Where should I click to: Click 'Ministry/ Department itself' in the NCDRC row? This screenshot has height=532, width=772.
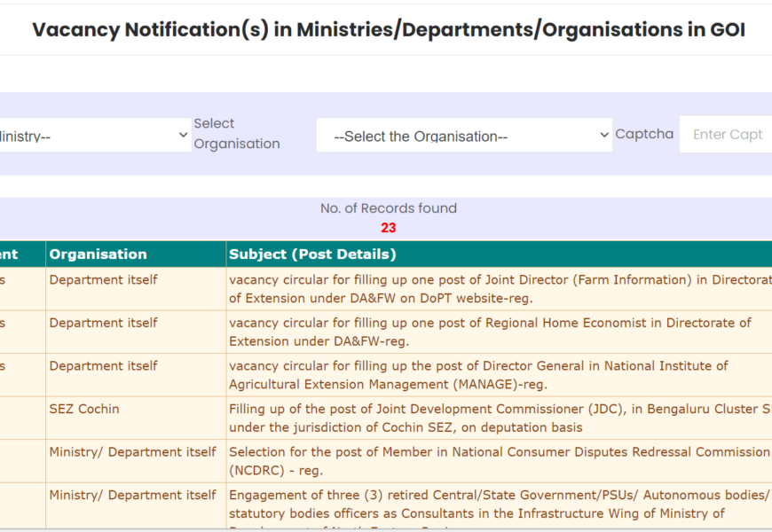point(132,452)
